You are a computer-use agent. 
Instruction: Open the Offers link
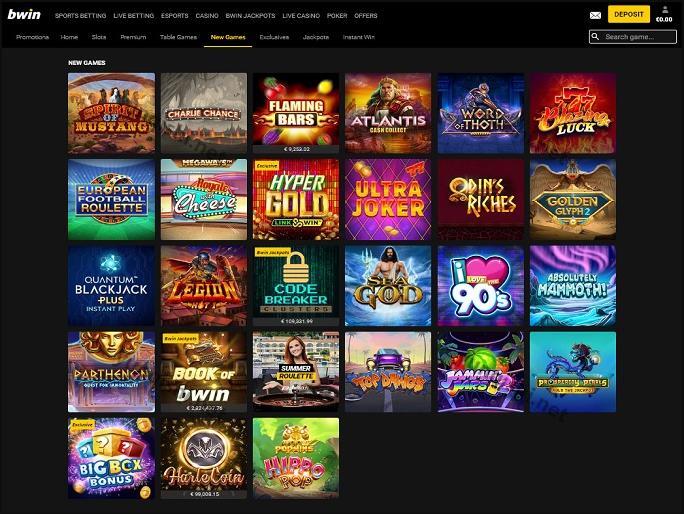[x=366, y=16]
